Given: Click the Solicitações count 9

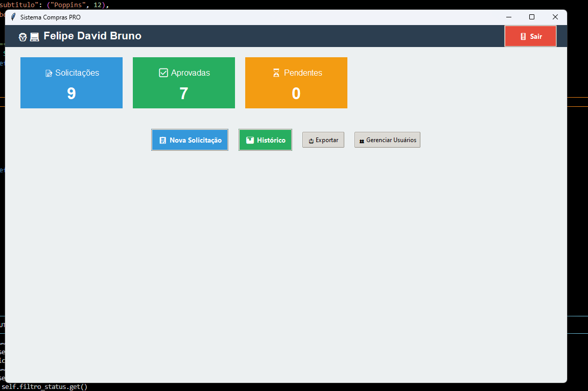Looking at the screenshot, I should click(x=71, y=94).
